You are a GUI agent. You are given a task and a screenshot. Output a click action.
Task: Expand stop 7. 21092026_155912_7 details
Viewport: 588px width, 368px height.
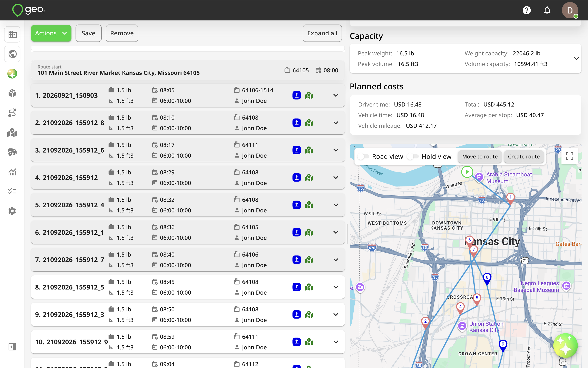point(336,260)
